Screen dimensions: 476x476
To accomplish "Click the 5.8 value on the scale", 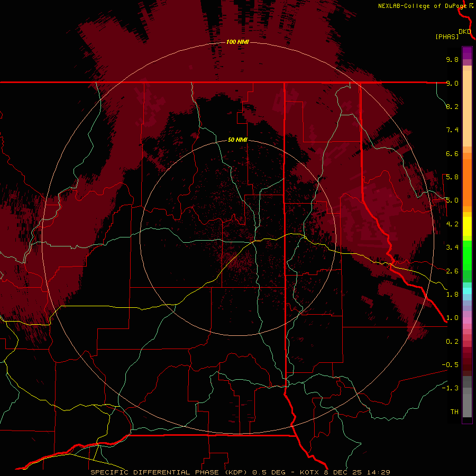I will point(452,177).
